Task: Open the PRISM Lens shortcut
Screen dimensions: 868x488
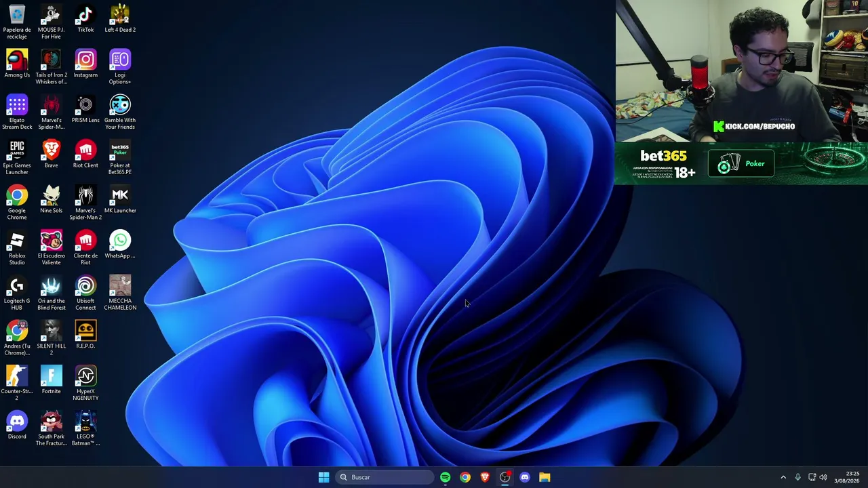Action: 85,109
